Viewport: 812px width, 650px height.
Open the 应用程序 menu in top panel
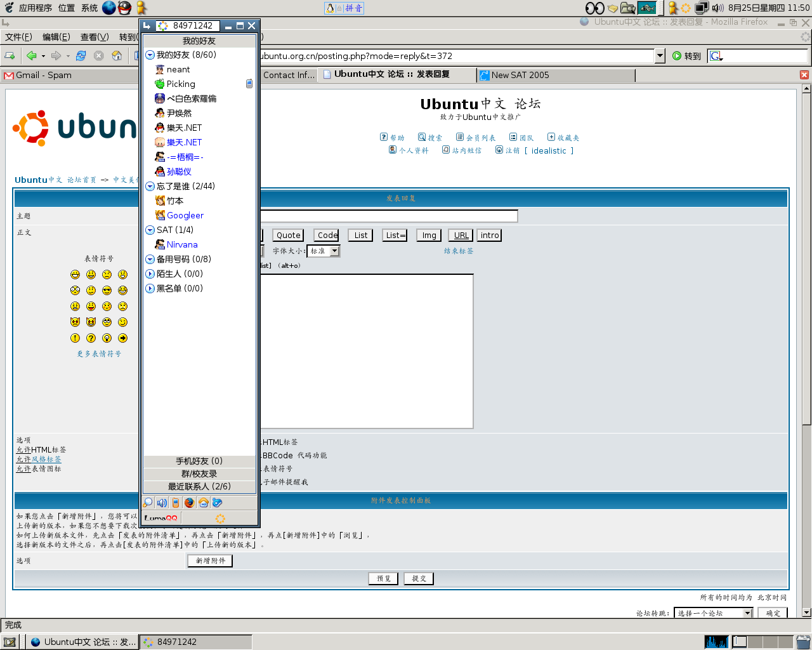coord(36,8)
